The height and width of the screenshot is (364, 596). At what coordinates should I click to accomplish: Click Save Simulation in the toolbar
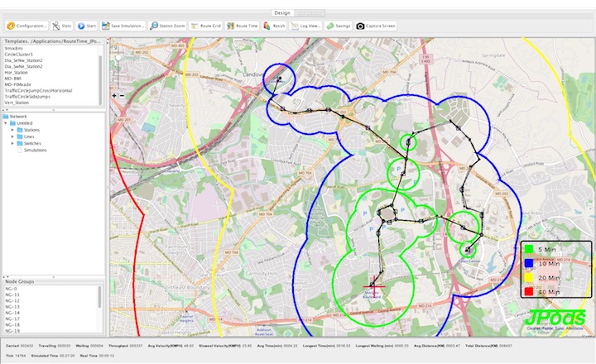point(124,26)
